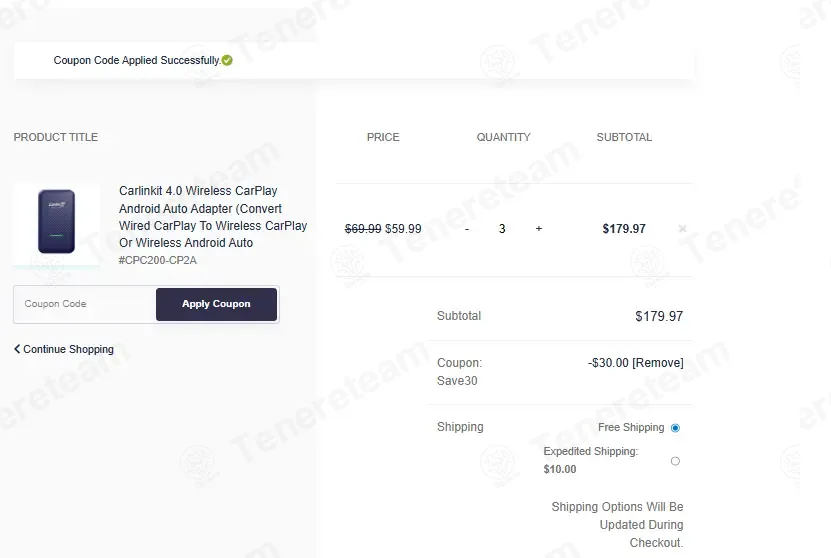Click the back chevron beside Continue Shopping
This screenshot has width=831, height=558.
[x=17, y=349]
